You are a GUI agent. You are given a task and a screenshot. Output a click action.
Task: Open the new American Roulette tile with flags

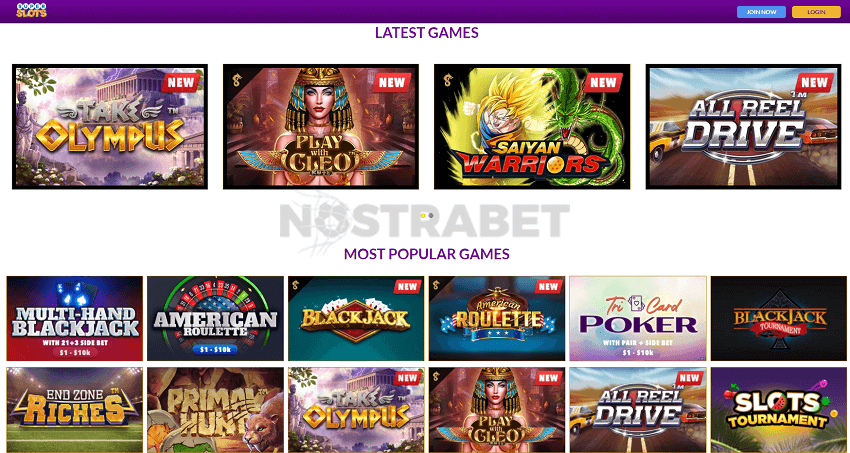click(x=497, y=319)
